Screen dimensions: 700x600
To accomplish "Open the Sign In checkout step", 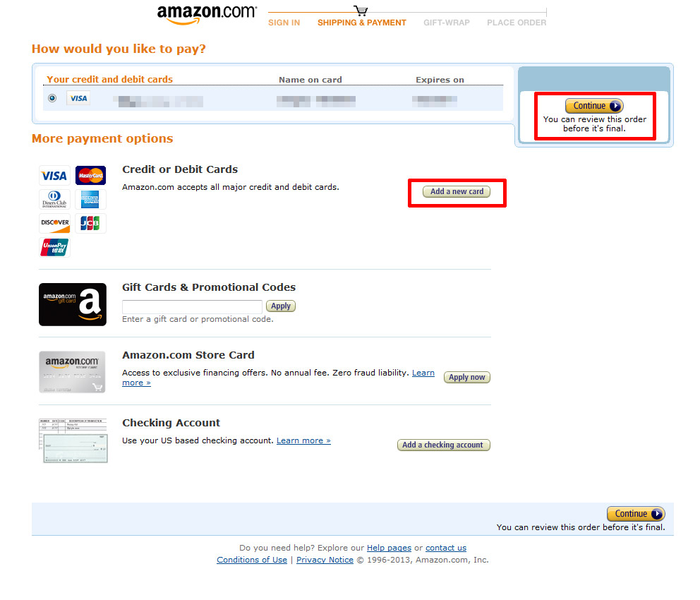I will (x=284, y=23).
